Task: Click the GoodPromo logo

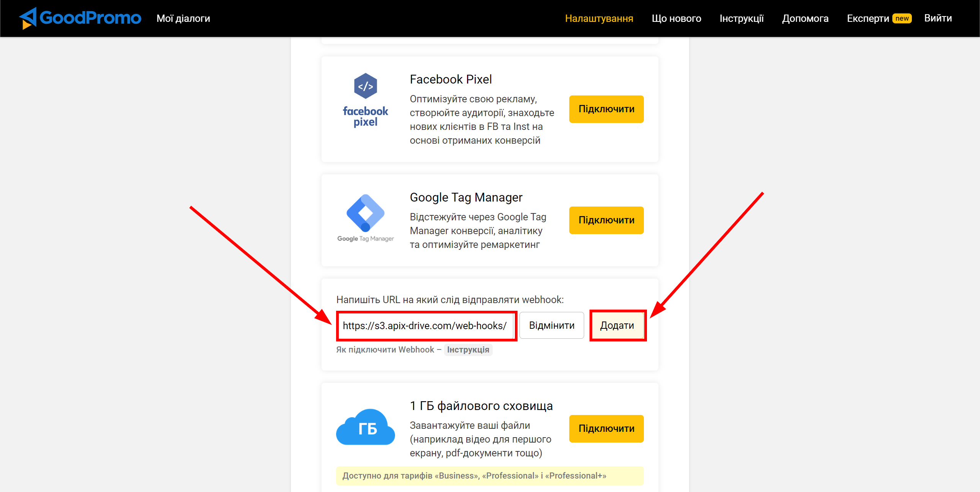Action: [80, 18]
